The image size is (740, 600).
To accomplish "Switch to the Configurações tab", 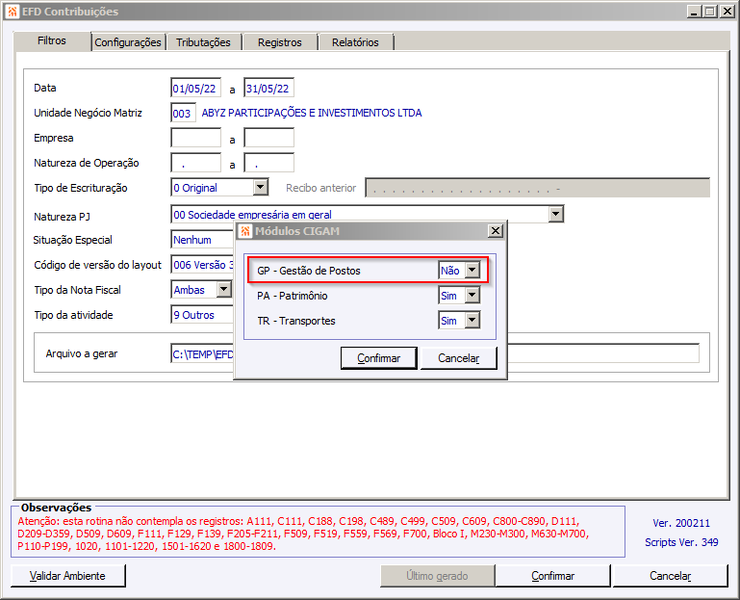I will 128,42.
